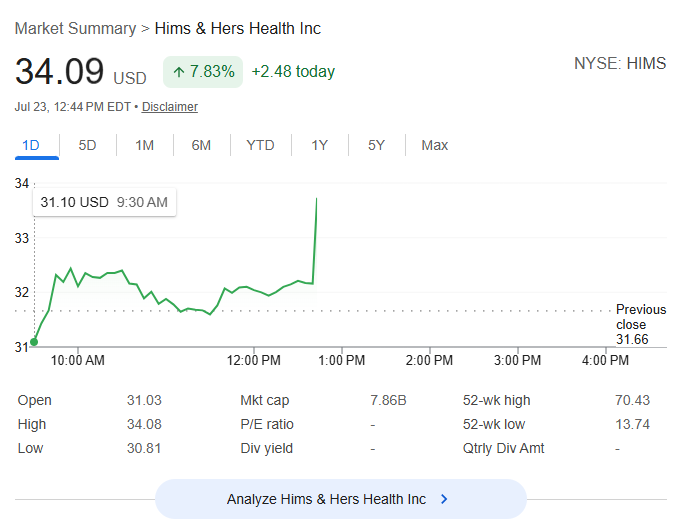Screen dimensions: 690x532
Task: Click the +2.48 today change text
Action: pyautogui.click(x=293, y=72)
